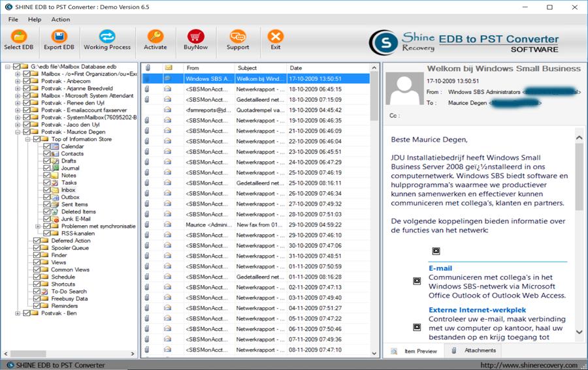Select the Contacts folder icon
Image resolution: width=588 pixels, height=370 pixels.
[55, 153]
